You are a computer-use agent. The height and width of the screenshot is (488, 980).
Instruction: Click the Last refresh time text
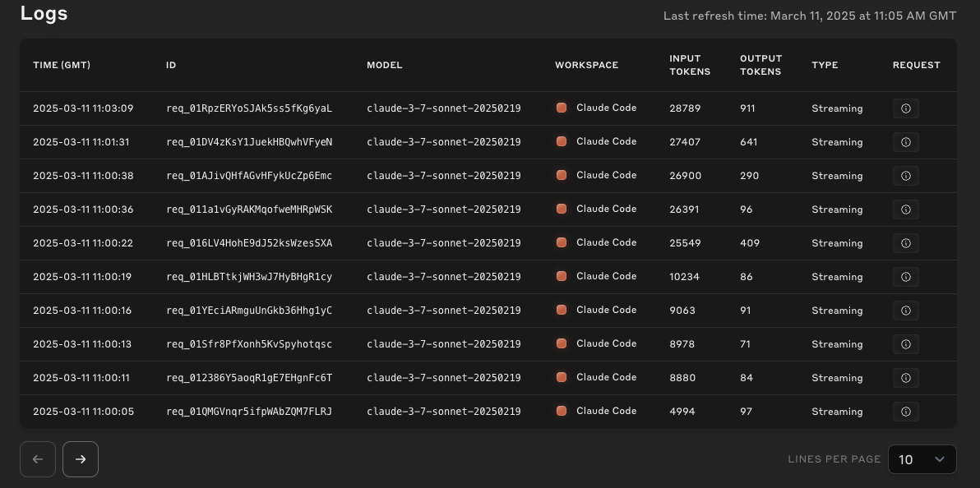pyautogui.click(x=809, y=16)
